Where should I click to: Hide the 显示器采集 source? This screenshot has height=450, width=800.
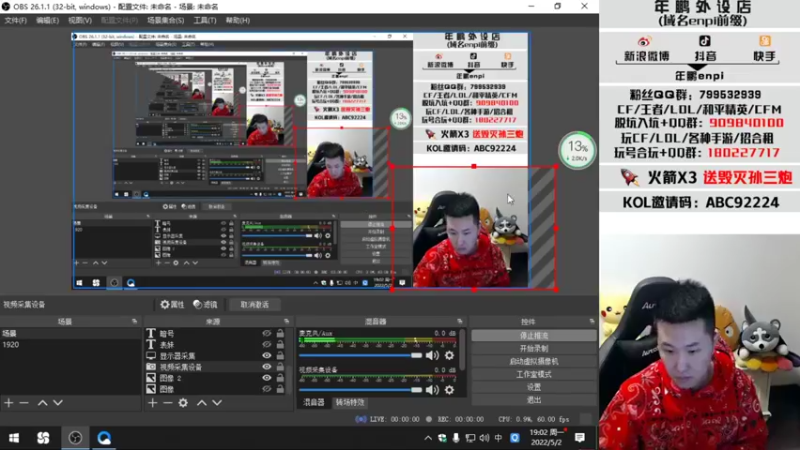click(x=266, y=356)
